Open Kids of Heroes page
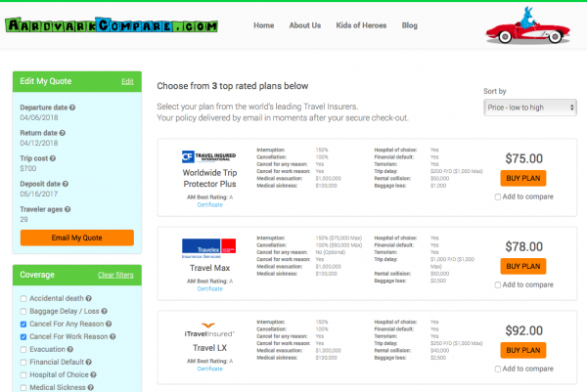Image resolution: width=587 pixels, height=392 pixels. [x=361, y=25]
